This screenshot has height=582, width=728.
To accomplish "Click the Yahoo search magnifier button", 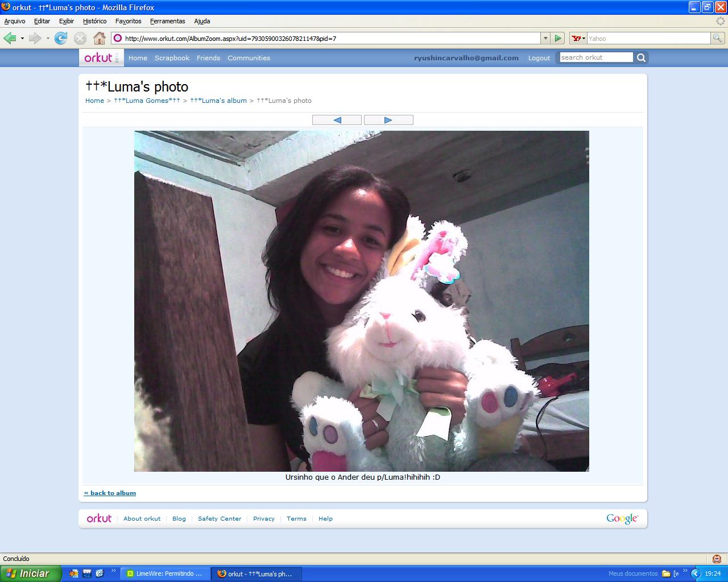I will point(718,38).
